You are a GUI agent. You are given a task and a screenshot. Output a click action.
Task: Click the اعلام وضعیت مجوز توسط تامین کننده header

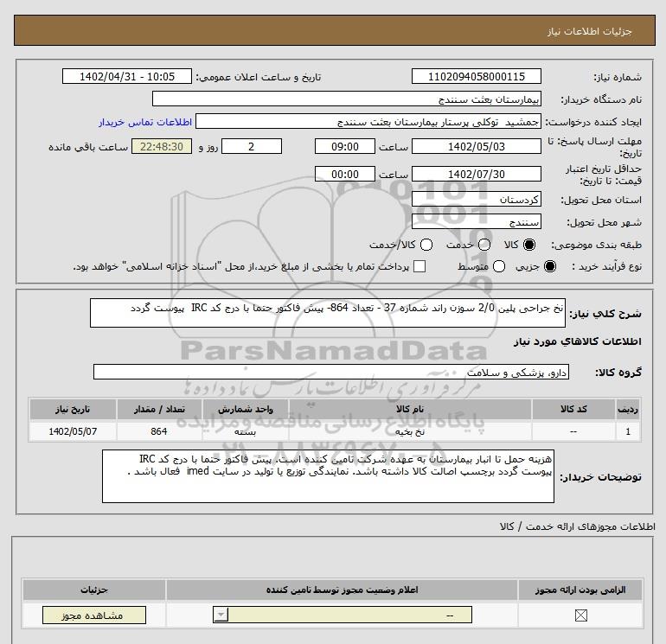pos(342,590)
